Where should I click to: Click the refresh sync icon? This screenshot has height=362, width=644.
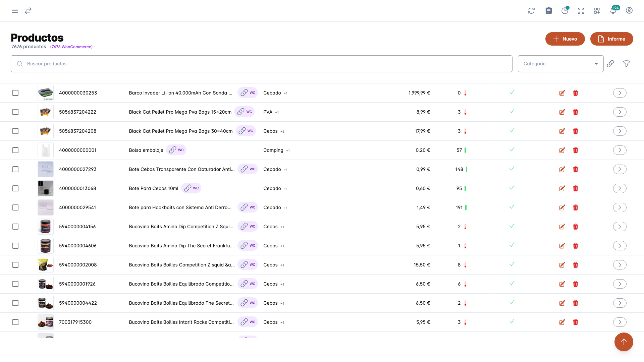(x=531, y=11)
